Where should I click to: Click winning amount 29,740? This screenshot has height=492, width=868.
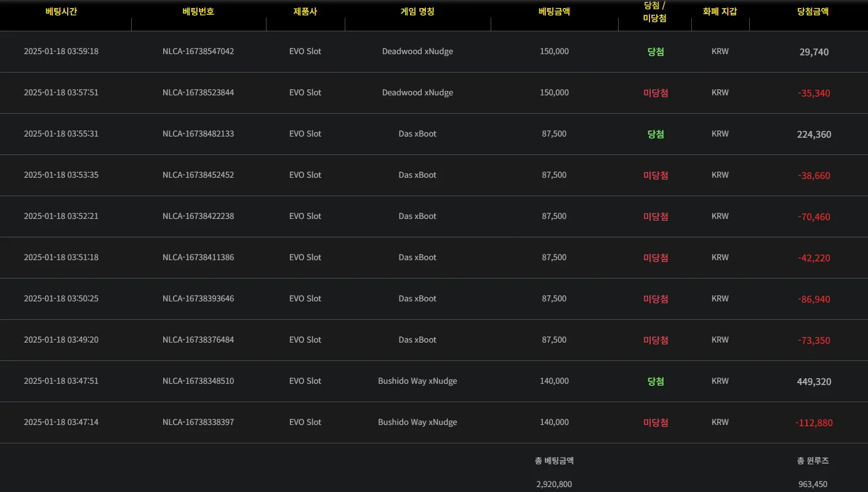point(814,52)
